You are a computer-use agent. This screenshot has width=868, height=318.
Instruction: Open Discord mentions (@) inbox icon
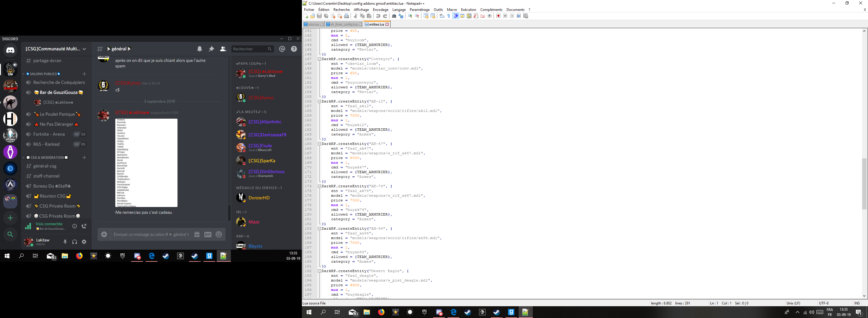pyautogui.click(x=282, y=49)
